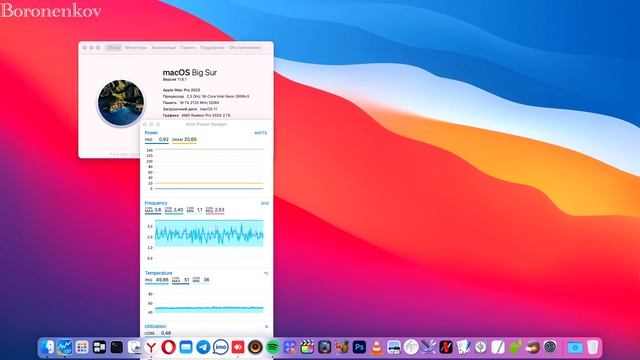Open Telegram from the dock

203,347
